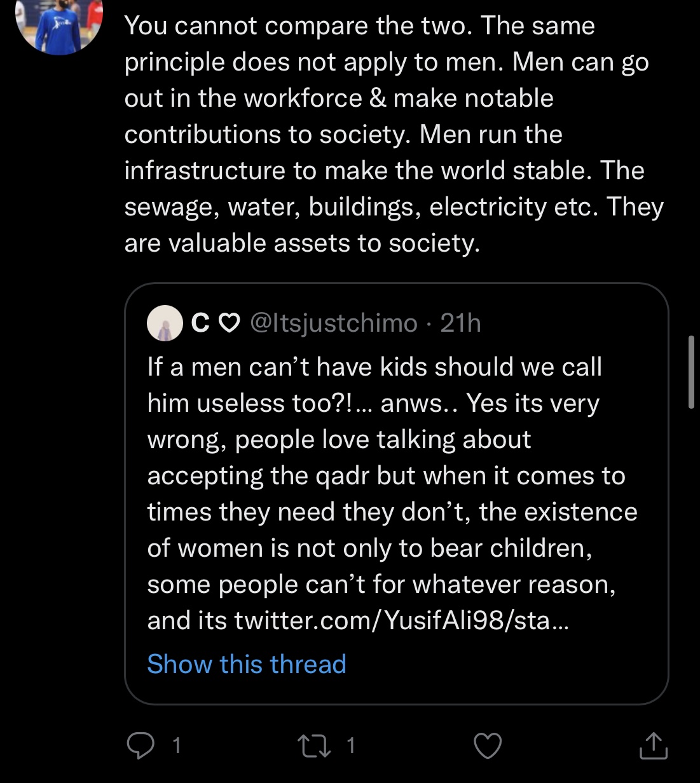Open the @Itsjustchimo profile handle
This screenshot has height=783, width=700.
point(334,323)
